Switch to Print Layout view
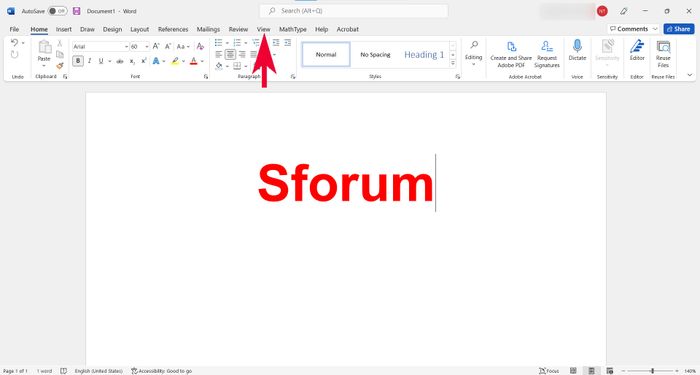 592,371
